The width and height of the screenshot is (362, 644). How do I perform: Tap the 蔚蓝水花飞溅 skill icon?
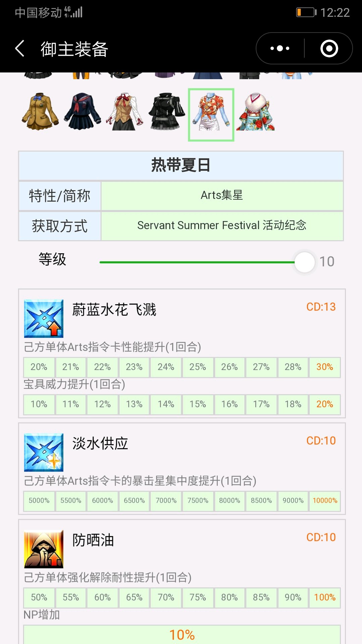point(44,319)
